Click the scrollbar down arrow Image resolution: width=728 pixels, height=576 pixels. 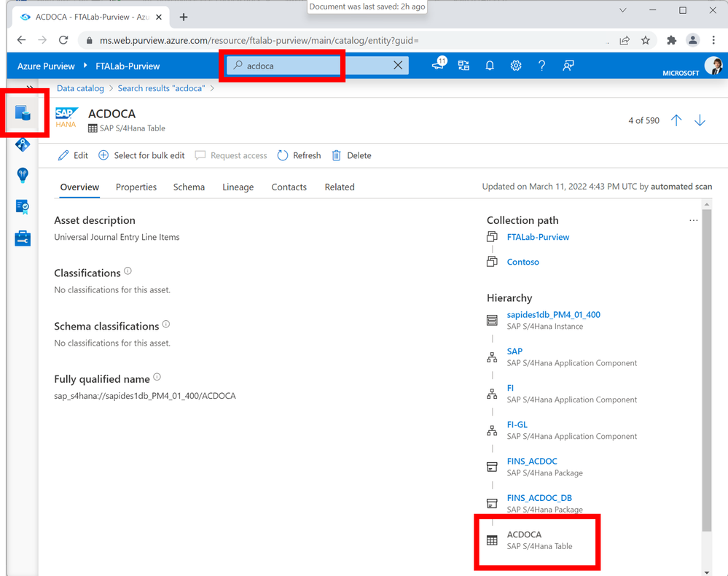[x=707, y=572]
